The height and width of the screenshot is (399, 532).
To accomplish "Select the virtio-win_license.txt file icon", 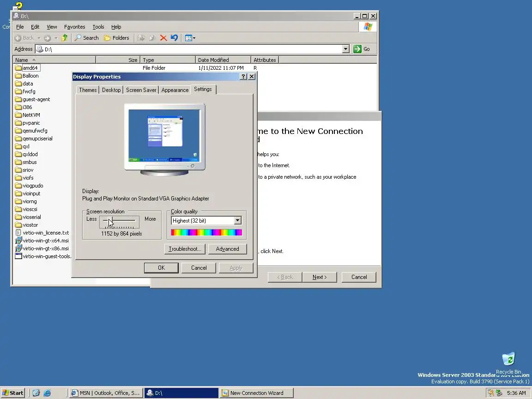I will coord(18,233).
